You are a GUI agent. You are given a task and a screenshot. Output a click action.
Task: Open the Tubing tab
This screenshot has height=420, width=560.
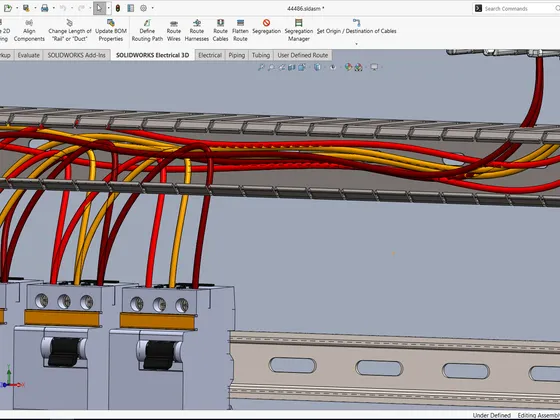pyautogui.click(x=261, y=55)
